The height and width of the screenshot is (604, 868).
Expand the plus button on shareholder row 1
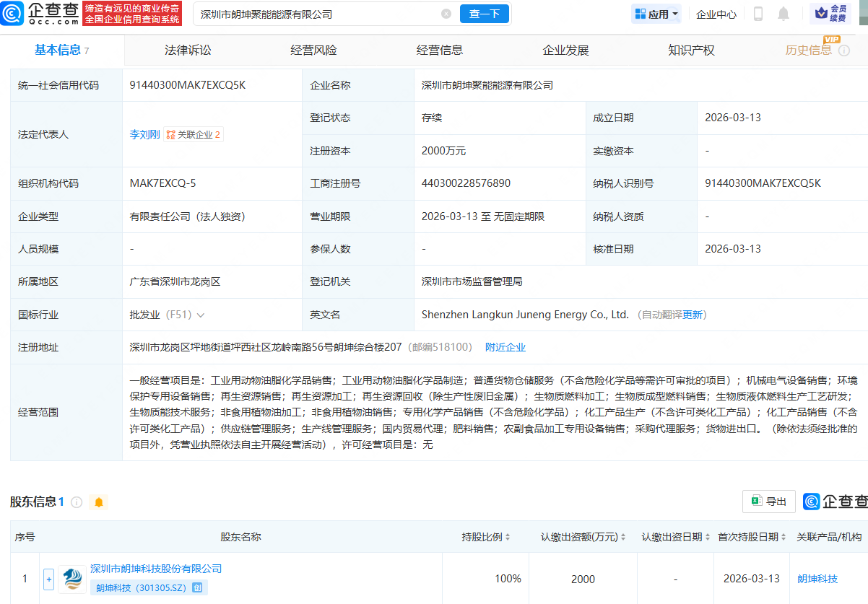48,579
